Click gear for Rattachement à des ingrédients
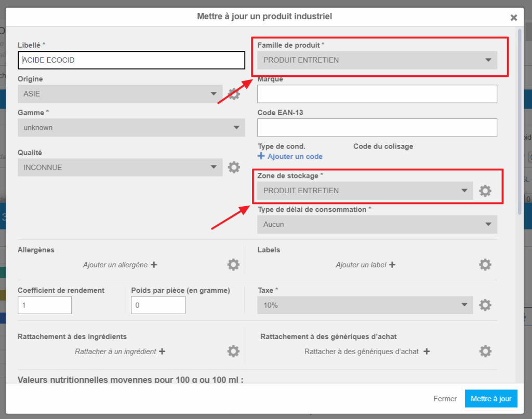 (x=233, y=352)
